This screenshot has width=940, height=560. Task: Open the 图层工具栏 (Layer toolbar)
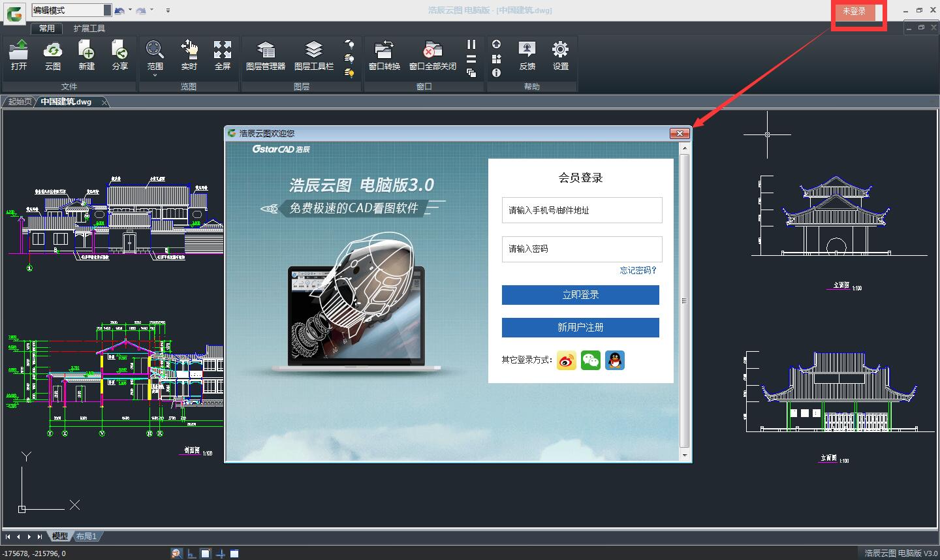[x=313, y=57]
